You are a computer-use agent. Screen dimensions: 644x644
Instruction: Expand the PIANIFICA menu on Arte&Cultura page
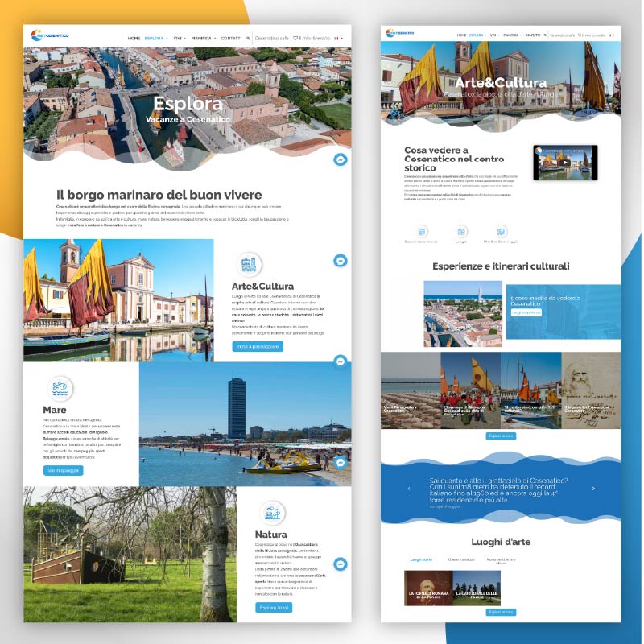click(x=512, y=35)
